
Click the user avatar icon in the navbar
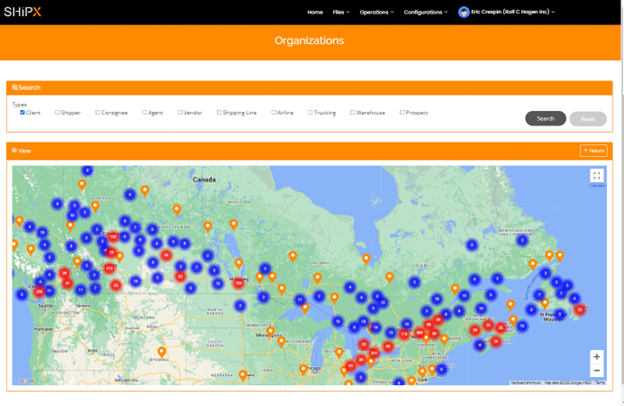(x=463, y=12)
